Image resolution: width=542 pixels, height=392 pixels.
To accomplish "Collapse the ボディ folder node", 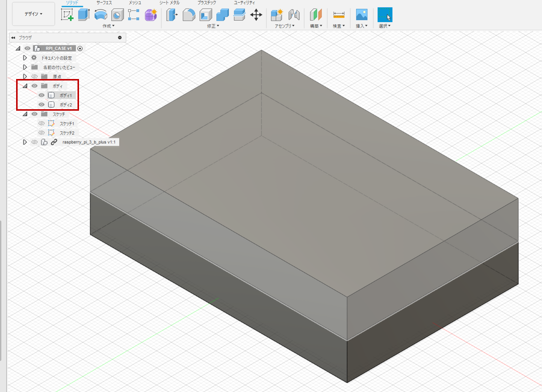I will coord(25,86).
